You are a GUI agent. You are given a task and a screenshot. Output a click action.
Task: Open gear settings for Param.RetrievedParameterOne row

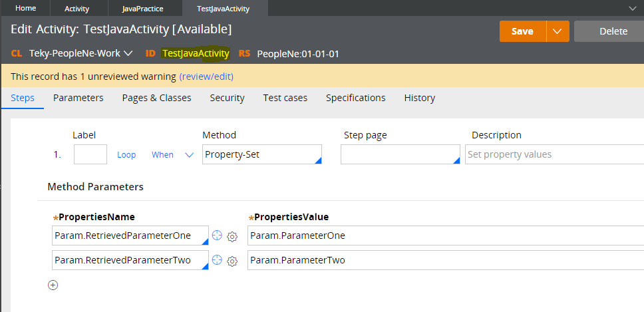(x=232, y=236)
